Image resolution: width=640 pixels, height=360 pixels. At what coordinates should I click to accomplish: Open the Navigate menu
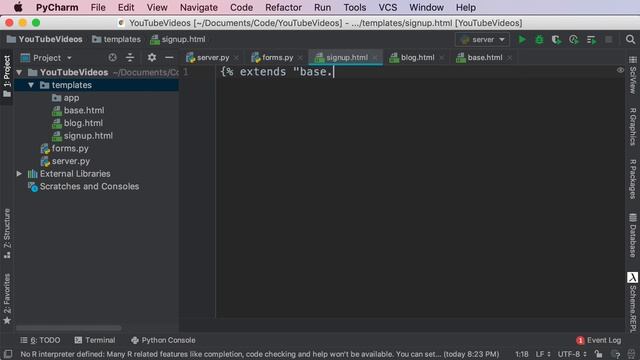[199, 7]
